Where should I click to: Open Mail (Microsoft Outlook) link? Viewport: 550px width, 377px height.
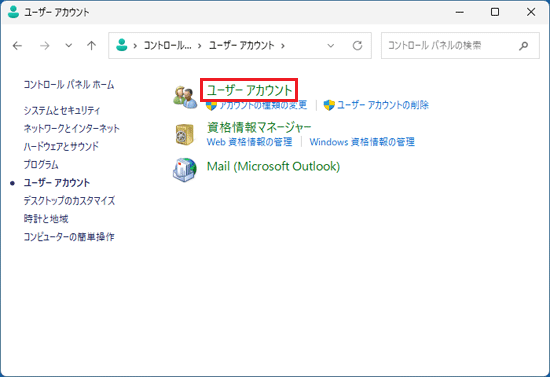pyautogui.click(x=273, y=166)
